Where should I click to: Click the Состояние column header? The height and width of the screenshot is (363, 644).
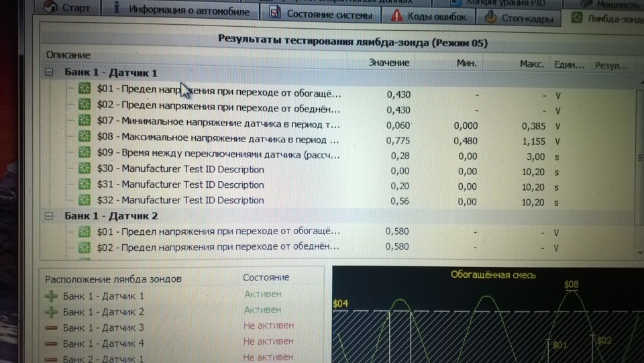pos(266,278)
